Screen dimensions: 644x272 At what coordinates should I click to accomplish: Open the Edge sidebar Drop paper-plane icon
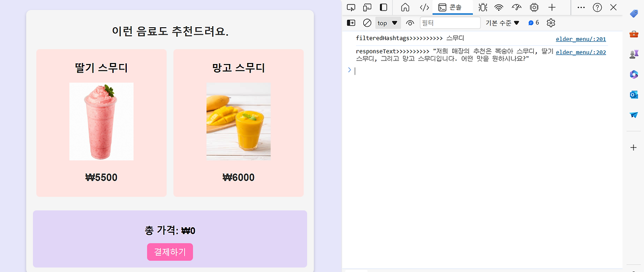pyautogui.click(x=633, y=115)
